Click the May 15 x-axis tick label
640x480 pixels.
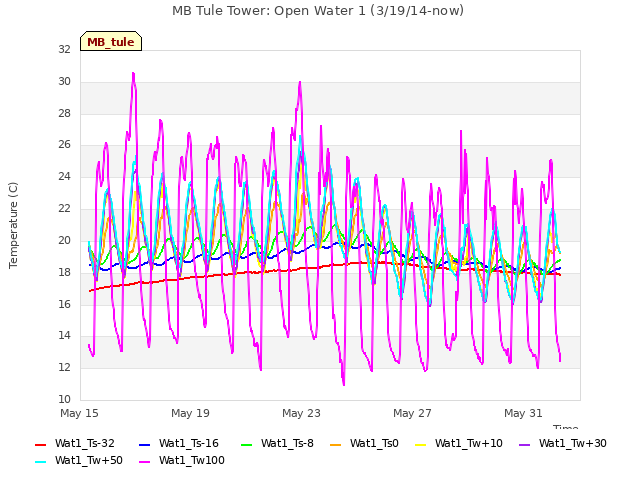click(x=79, y=413)
